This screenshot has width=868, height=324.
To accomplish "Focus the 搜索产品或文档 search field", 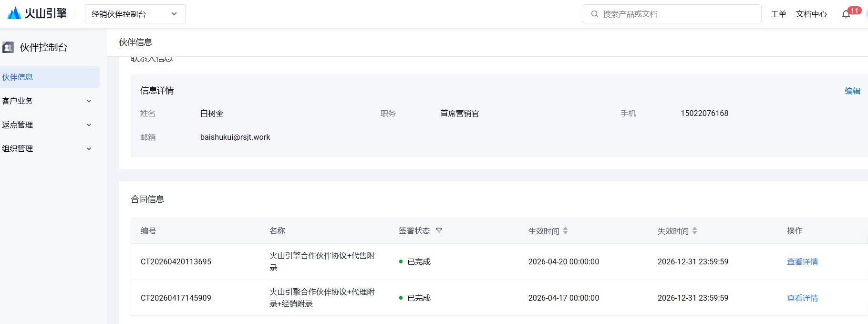I will pos(677,14).
